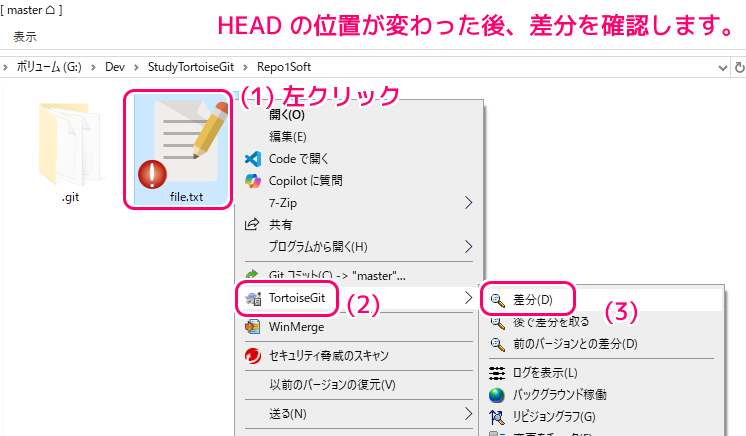
Task: Click the TortoiseGit turtle icon
Action: pyautogui.click(x=253, y=298)
